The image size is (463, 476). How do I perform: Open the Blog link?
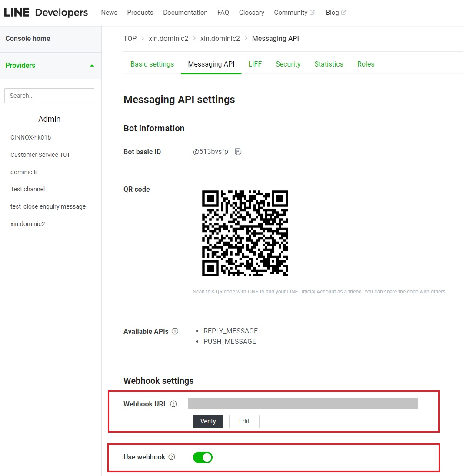click(332, 13)
